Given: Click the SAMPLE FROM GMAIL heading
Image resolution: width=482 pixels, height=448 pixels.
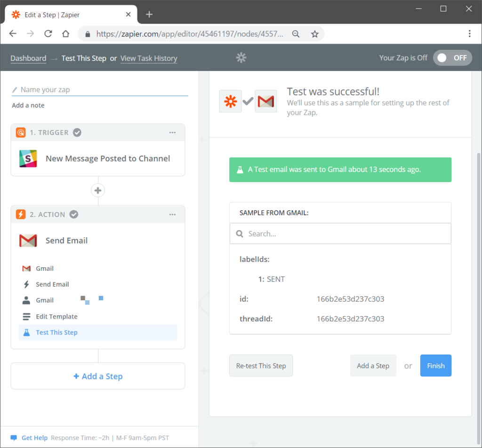Looking at the screenshot, I should pos(274,213).
